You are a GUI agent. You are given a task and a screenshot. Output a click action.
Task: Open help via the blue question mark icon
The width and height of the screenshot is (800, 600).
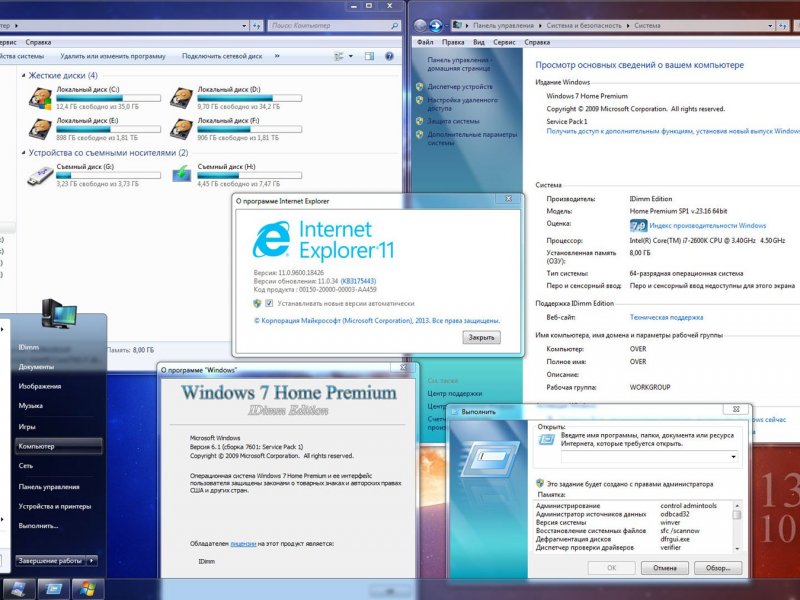pos(389,56)
